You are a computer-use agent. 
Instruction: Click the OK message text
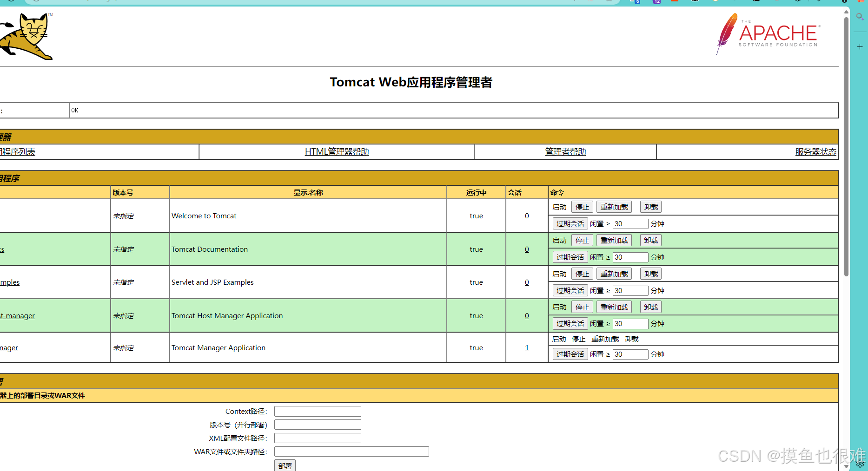click(75, 111)
